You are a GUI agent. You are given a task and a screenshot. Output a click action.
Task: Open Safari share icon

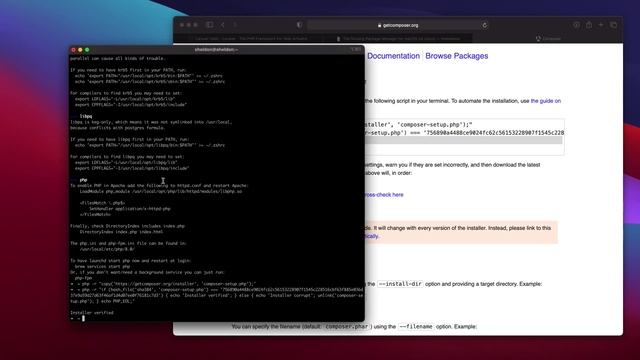pos(589,25)
